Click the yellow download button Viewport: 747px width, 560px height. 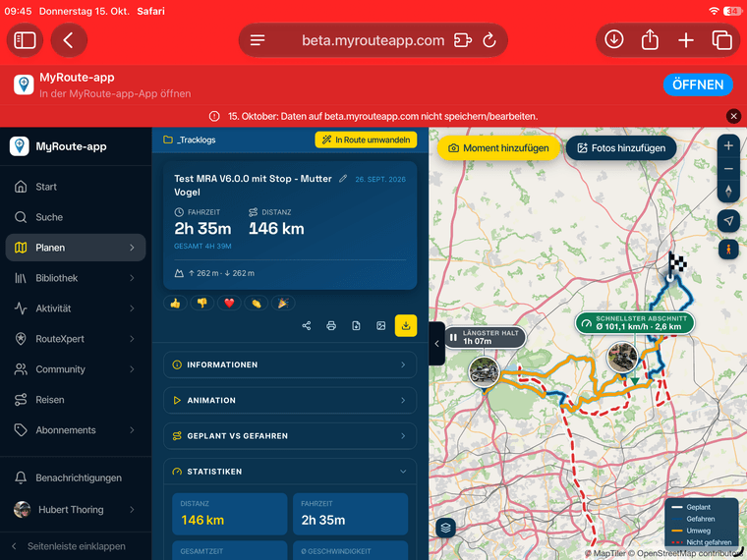pos(406,326)
